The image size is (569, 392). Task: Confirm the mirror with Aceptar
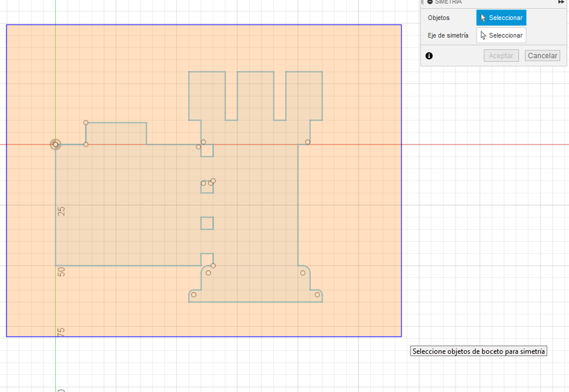pos(501,55)
